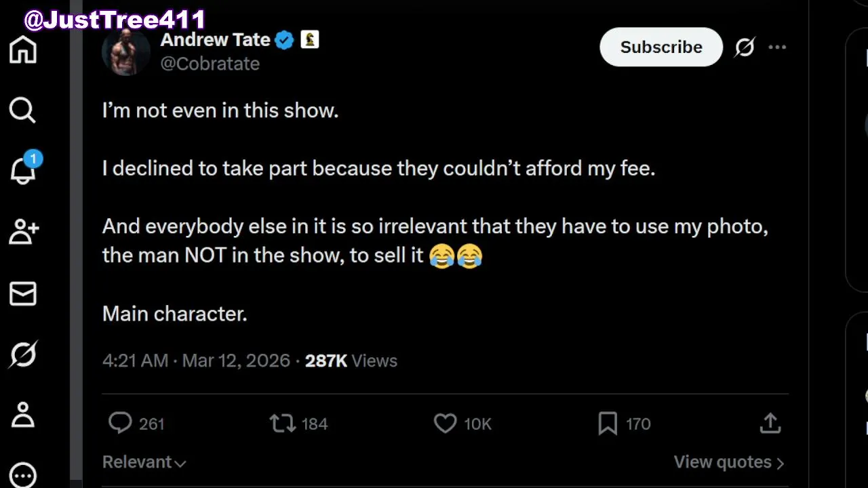Screen dimensions: 868x488
Task: Open the More circle menu in sidebar
Action: point(23,474)
